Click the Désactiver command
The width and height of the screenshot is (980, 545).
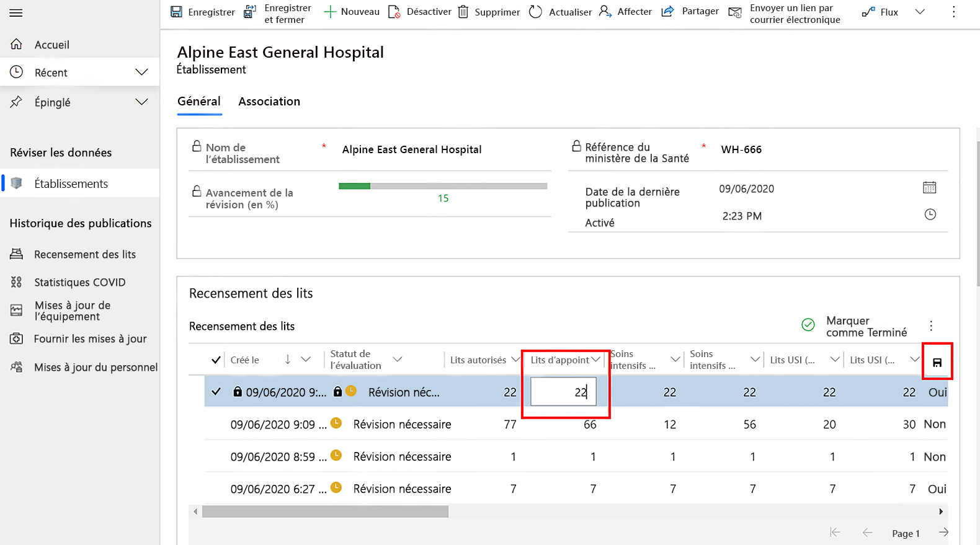coord(420,12)
